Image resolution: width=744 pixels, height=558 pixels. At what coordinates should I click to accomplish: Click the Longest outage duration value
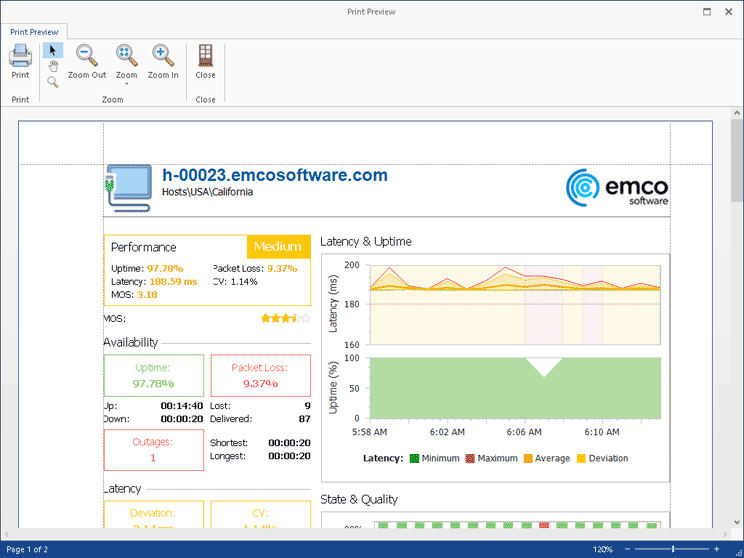pos(289,456)
